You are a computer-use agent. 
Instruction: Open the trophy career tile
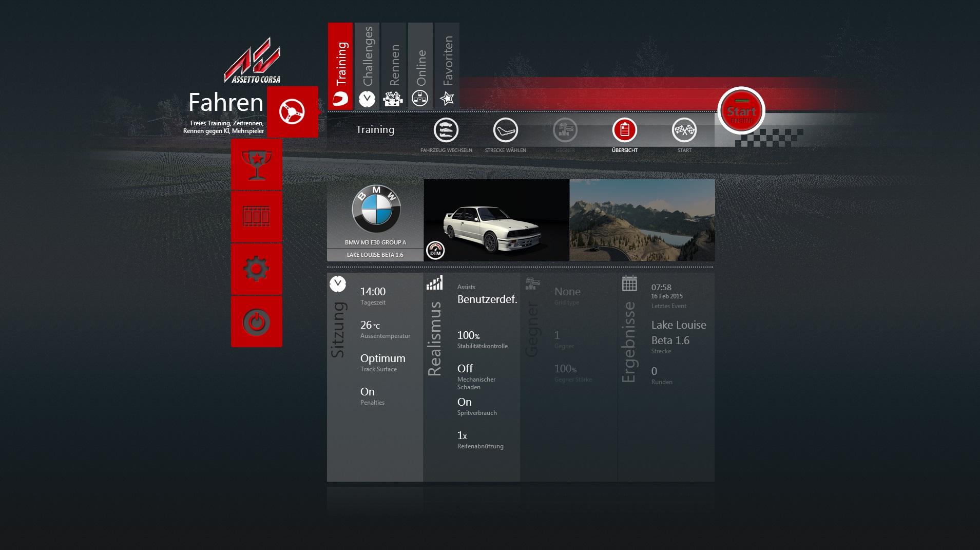tap(257, 165)
